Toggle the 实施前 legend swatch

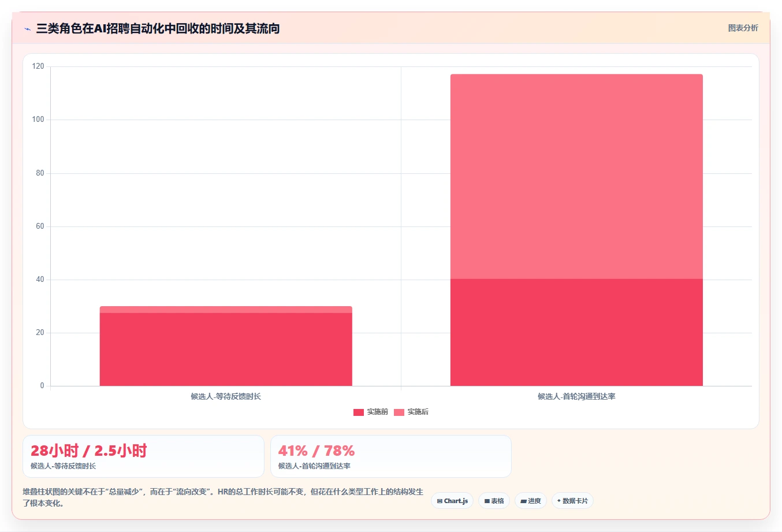[359, 412]
